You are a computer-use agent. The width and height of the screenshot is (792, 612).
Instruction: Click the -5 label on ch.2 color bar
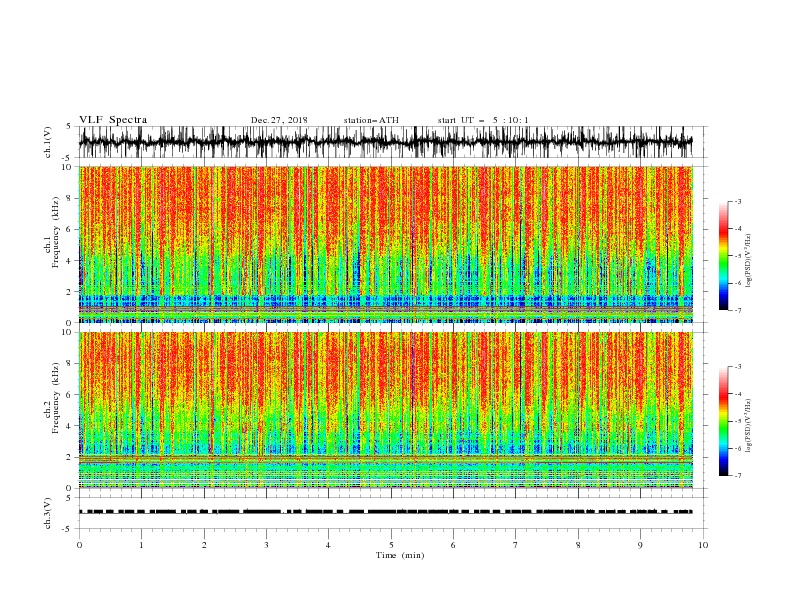click(x=737, y=422)
